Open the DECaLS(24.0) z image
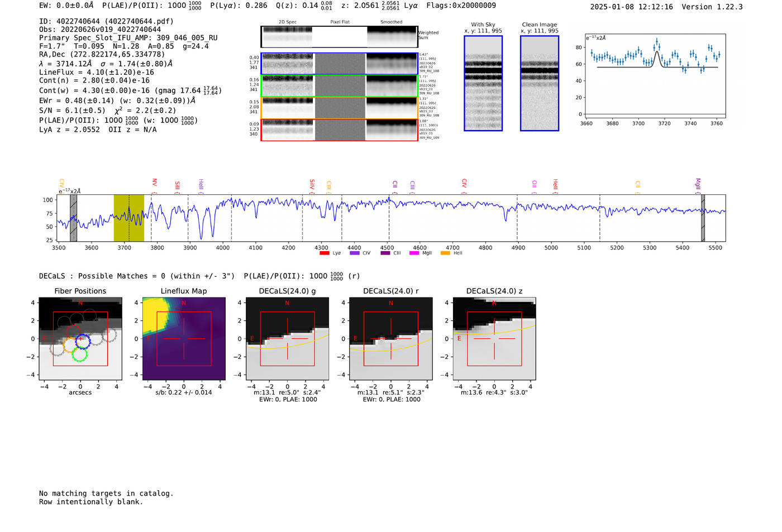This screenshot has width=782, height=532. tap(494, 339)
